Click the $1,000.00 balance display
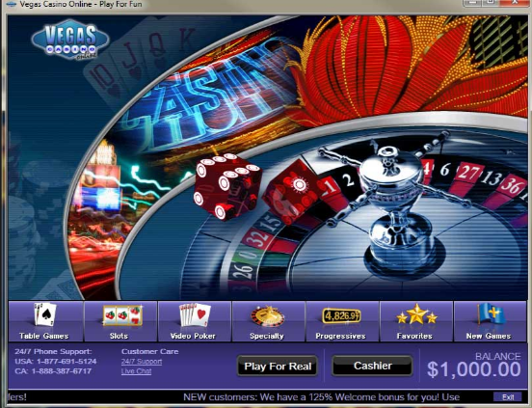532x408 pixels. point(473,369)
